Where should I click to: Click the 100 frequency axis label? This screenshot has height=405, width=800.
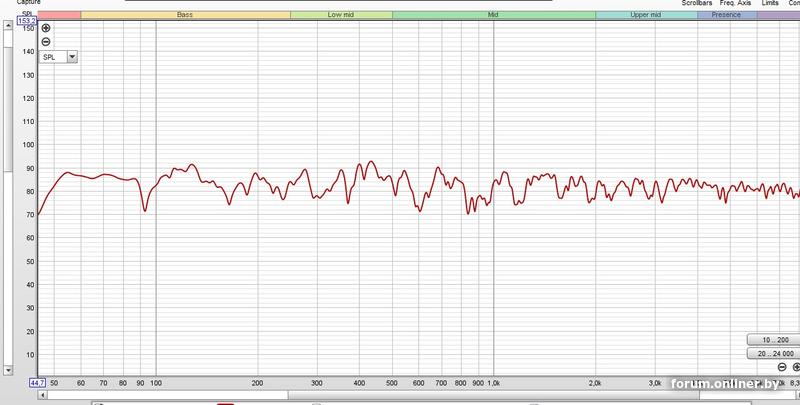[156, 383]
